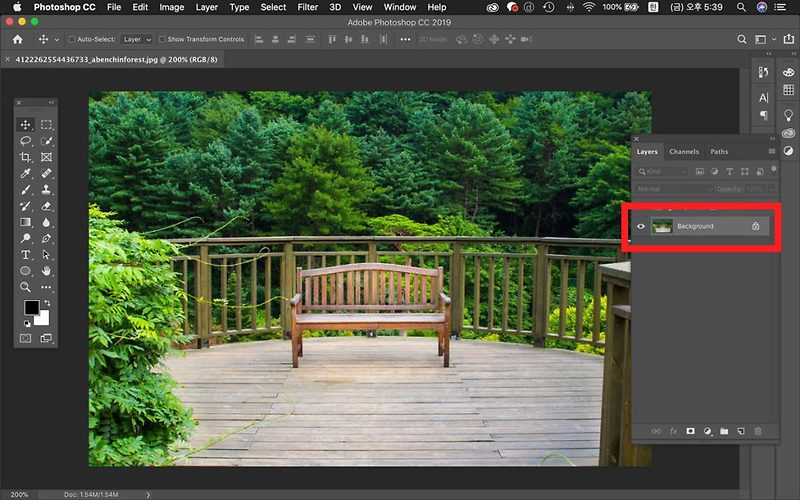Open Edit Toolbar three-dots in toolbox
800x500 pixels.
(x=46, y=287)
